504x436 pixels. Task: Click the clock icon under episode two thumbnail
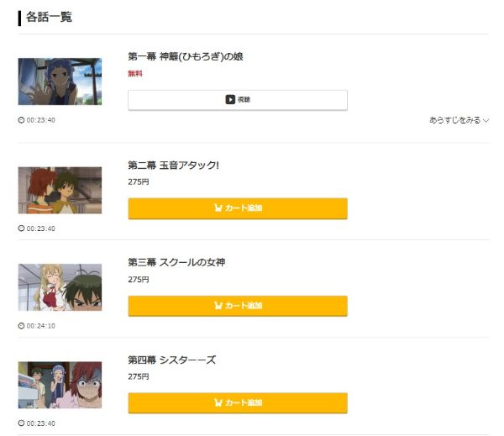click(21, 229)
